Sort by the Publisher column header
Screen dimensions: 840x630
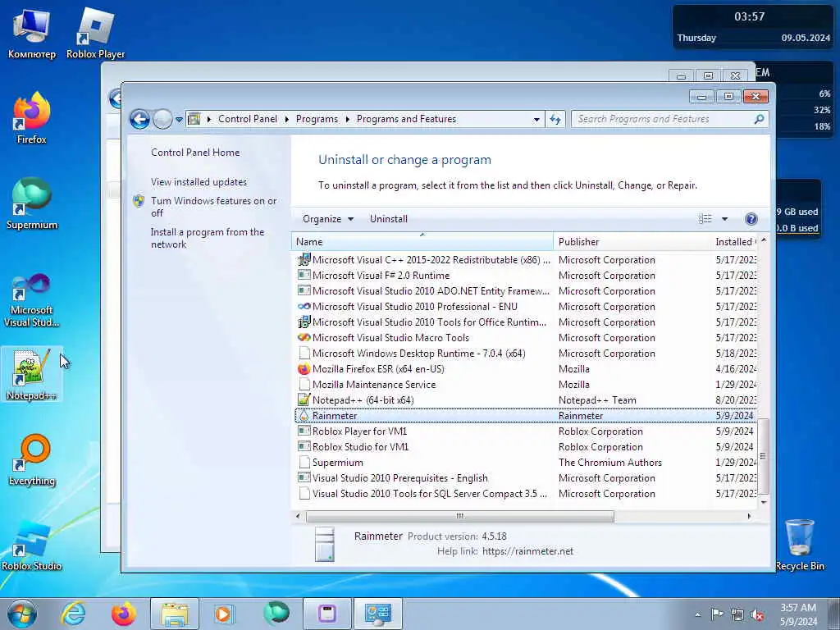click(632, 242)
